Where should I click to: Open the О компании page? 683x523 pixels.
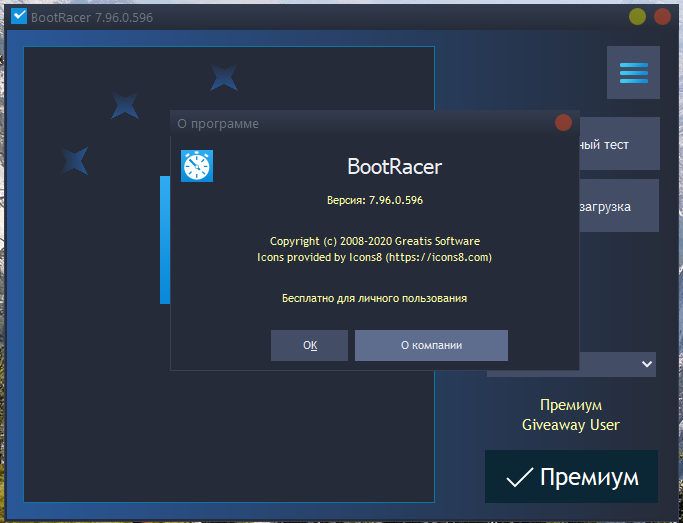click(x=431, y=345)
